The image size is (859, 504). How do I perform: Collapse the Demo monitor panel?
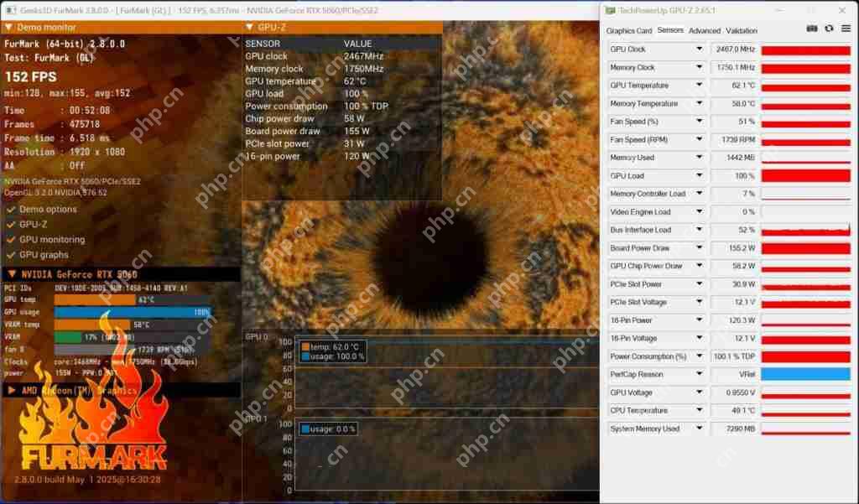tap(8, 28)
